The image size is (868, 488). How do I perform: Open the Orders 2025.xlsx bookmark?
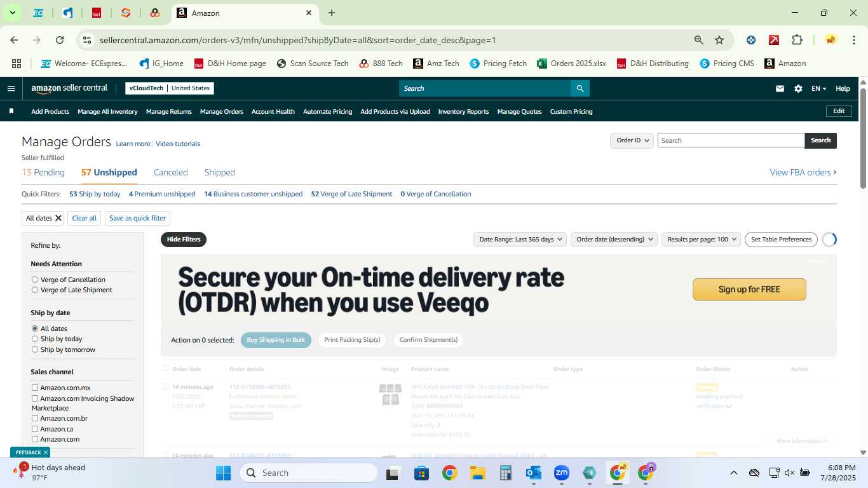(571, 64)
